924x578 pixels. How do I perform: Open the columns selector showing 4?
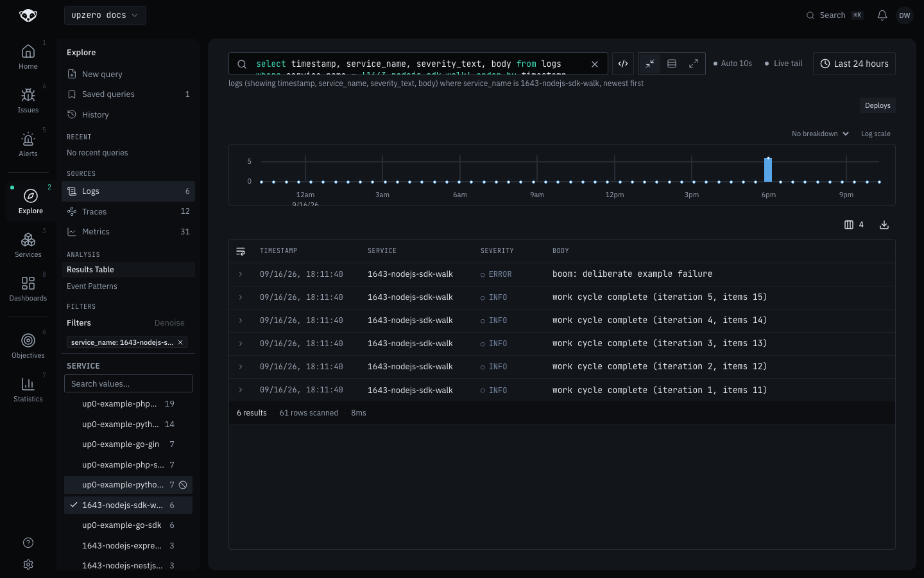854,225
